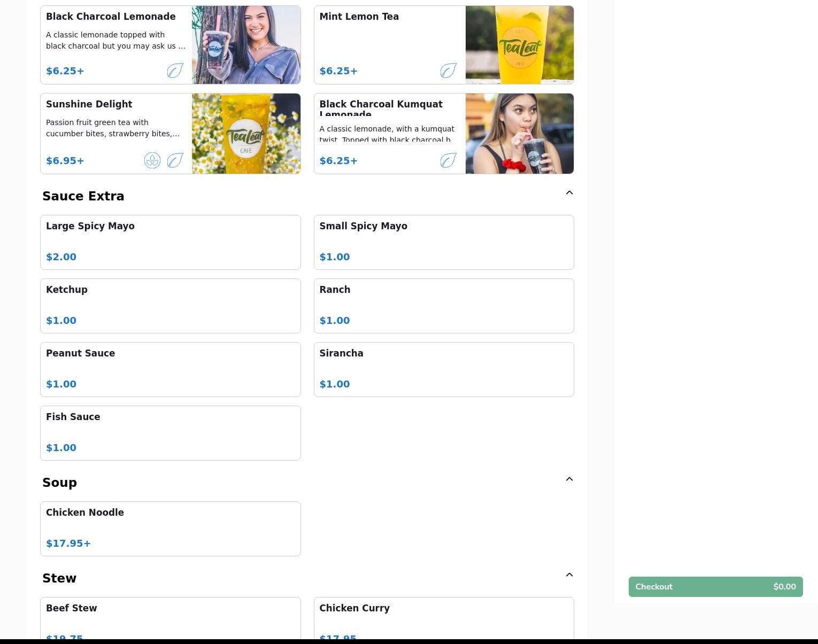Open the Chicken Noodle soup item
Image resolution: width=818 pixels, height=644 pixels.
coord(170,529)
